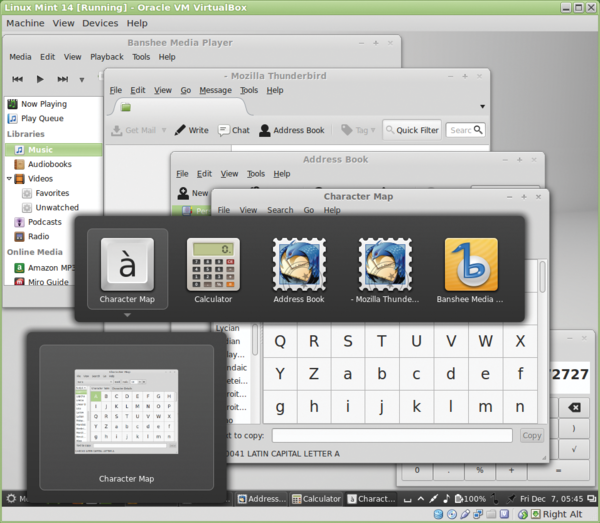This screenshot has width=600, height=523.
Task: Switch to Calculator in the window switcher
Action: point(213,264)
